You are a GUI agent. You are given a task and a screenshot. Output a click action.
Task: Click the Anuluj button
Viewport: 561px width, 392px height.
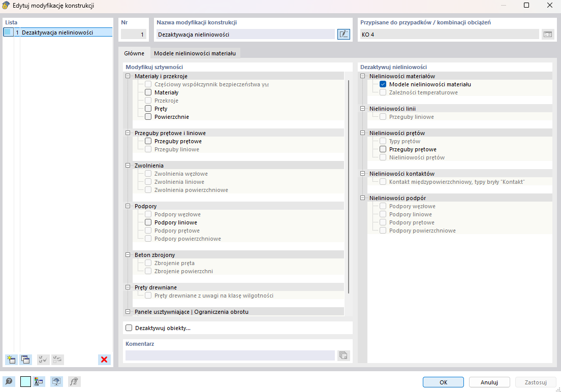pos(489,382)
